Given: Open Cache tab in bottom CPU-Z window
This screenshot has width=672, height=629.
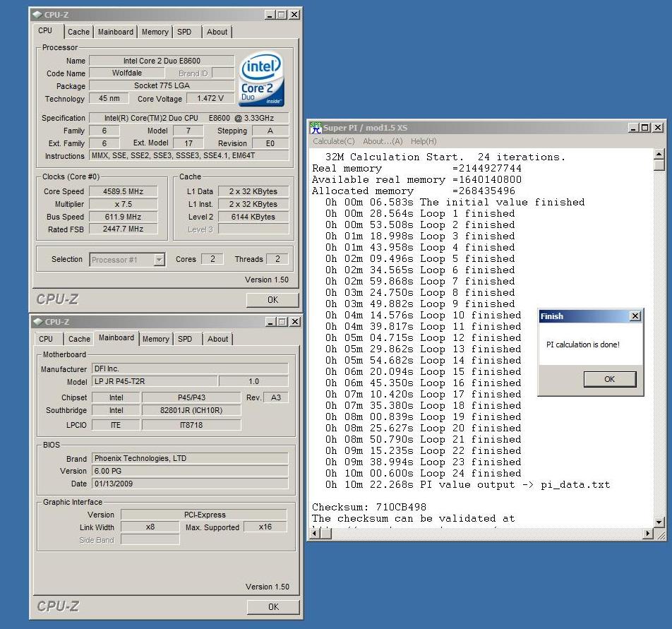Looking at the screenshot, I should [79, 339].
